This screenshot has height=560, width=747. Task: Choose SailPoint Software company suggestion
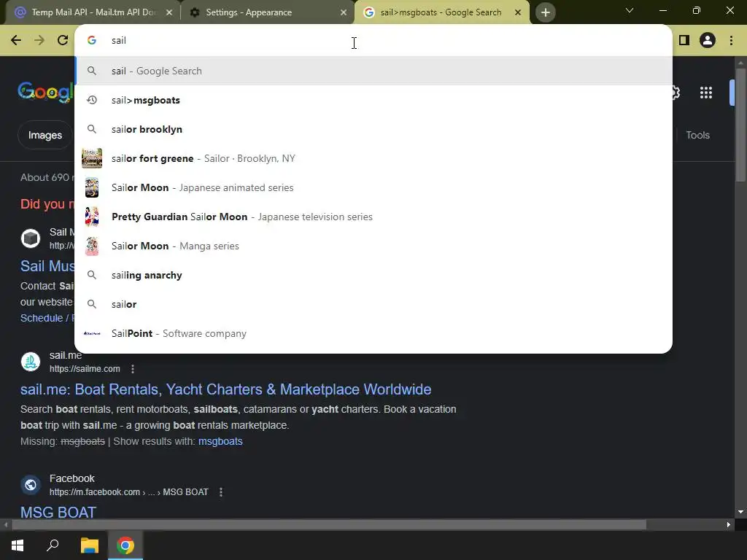click(x=373, y=333)
